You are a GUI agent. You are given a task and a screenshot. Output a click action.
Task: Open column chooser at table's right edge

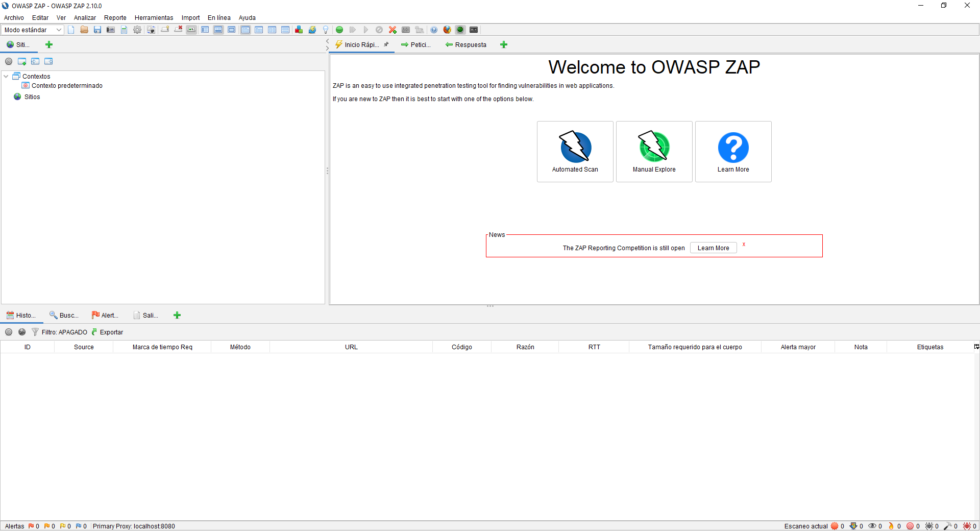pyautogui.click(x=976, y=347)
